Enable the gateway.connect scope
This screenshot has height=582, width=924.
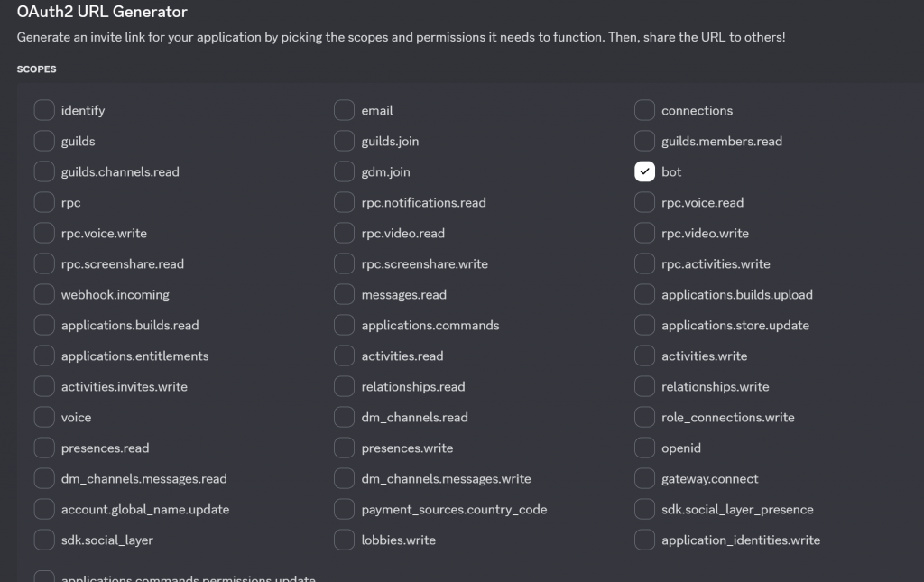click(x=644, y=479)
